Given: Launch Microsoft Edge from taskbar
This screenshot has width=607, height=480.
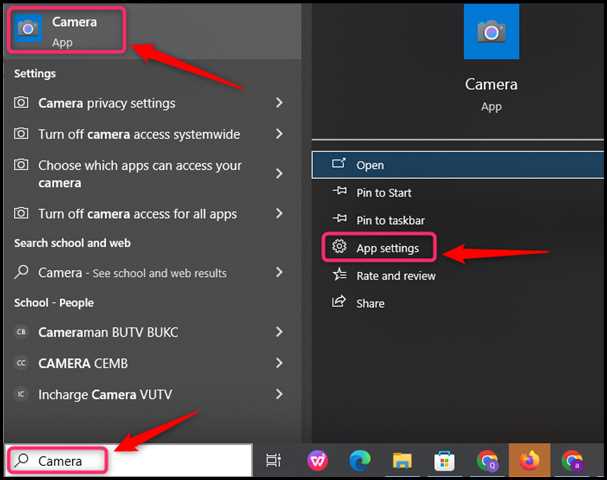Looking at the screenshot, I should click(360, 460).
